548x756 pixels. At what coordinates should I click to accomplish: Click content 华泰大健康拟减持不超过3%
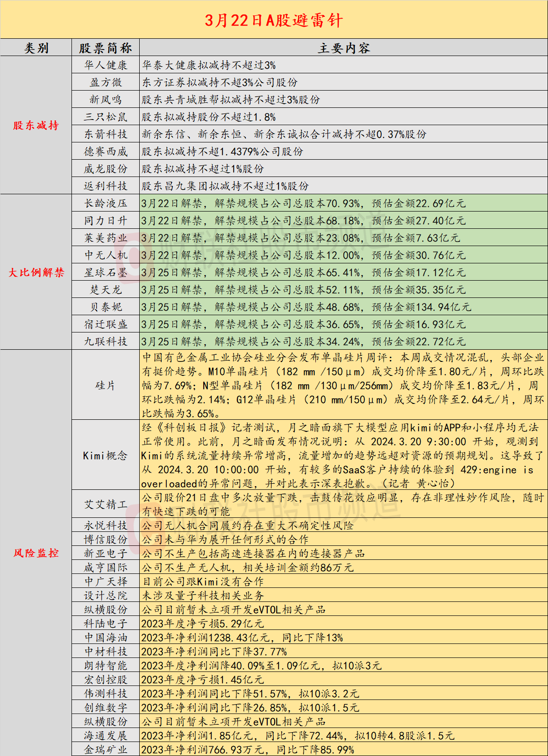pos(209,65)
